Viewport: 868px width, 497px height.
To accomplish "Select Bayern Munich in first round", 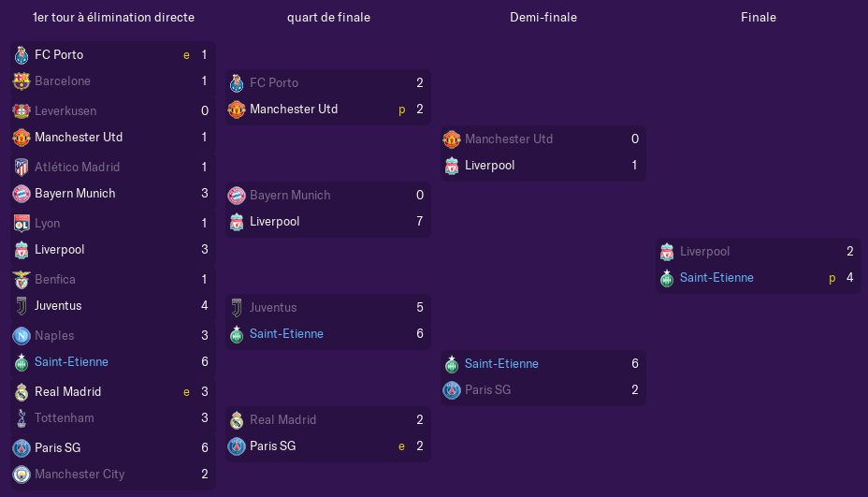I will (x=75, y=194).
